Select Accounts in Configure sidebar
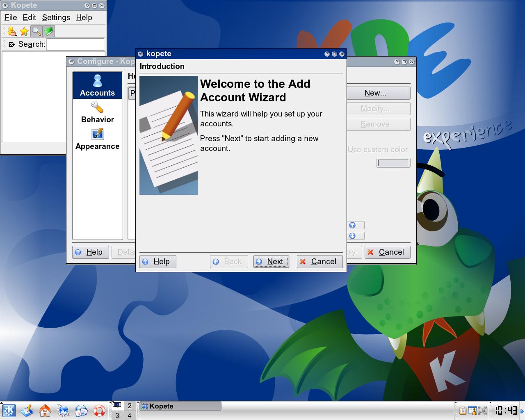 (x=98, y=86)
